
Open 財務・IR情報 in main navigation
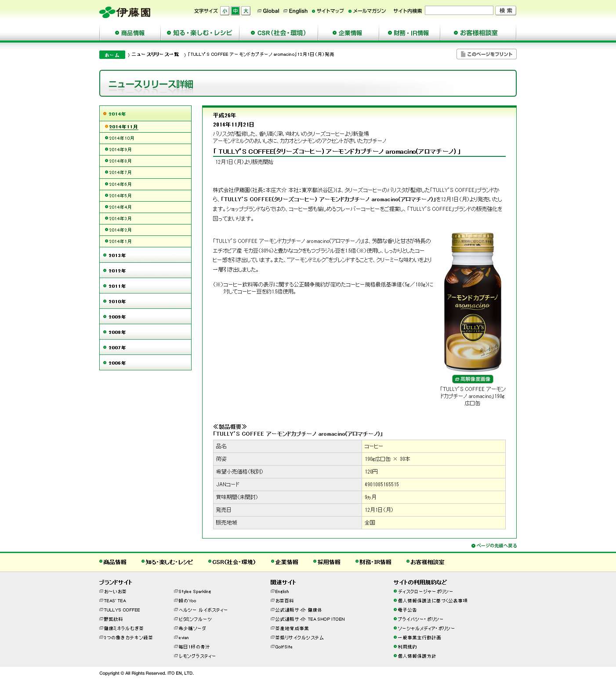[409, 33]
